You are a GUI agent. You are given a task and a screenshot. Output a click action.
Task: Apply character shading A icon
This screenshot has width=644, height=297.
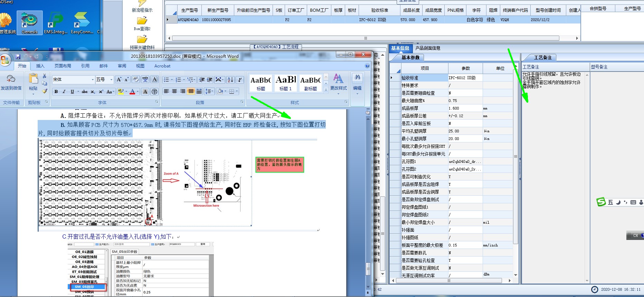click(x=145, y=91)
